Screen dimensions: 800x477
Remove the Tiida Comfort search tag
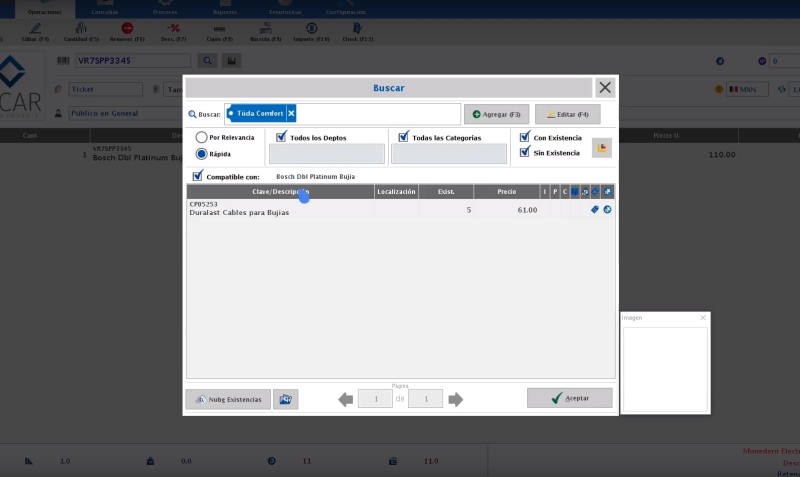pos(291,113)
